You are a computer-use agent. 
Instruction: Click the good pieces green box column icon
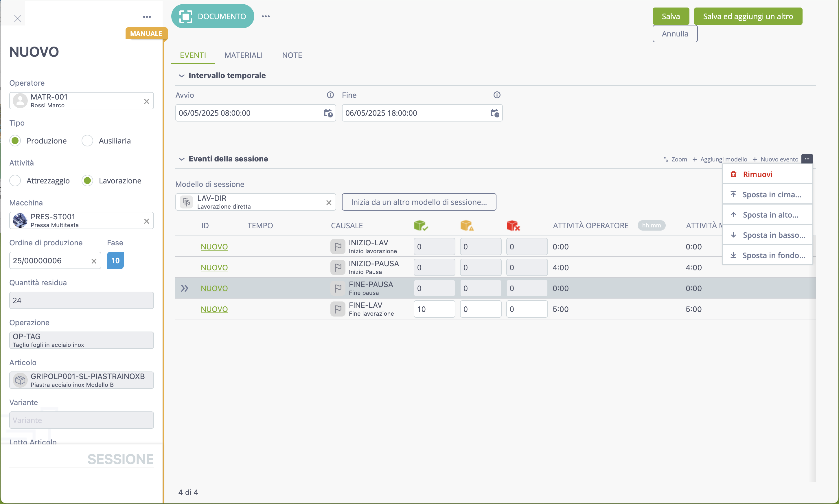421,225
